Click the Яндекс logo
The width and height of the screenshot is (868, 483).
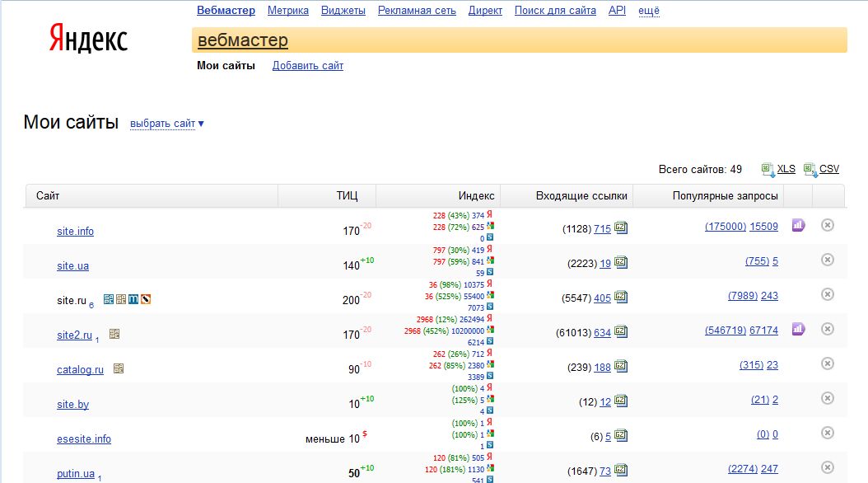click(x=89, y=38)
